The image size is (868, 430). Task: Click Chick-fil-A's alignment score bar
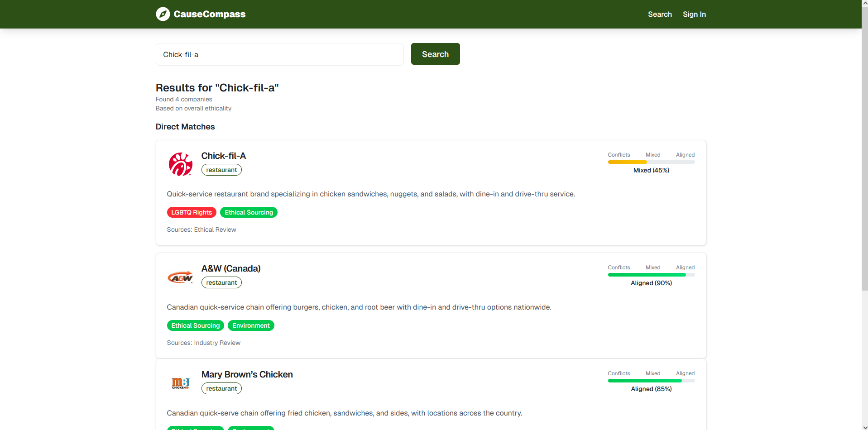[x=651, y=162]
